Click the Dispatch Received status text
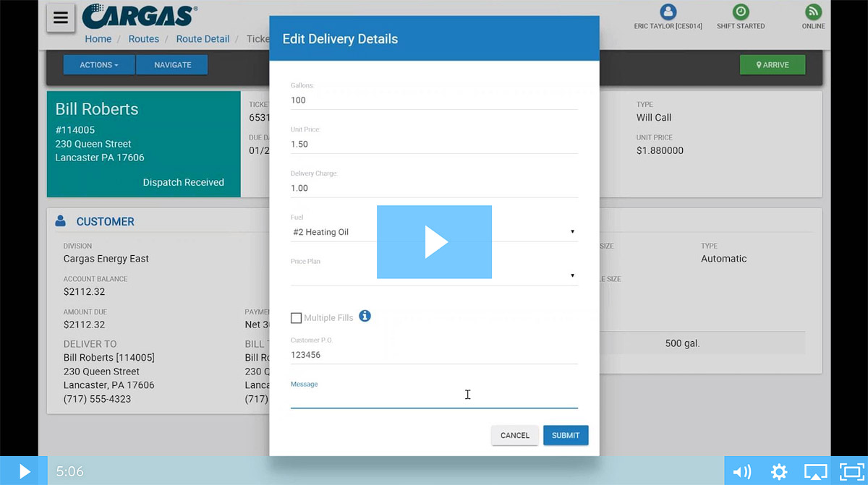This screenshot has height=485, width=868. pos(184,182)
